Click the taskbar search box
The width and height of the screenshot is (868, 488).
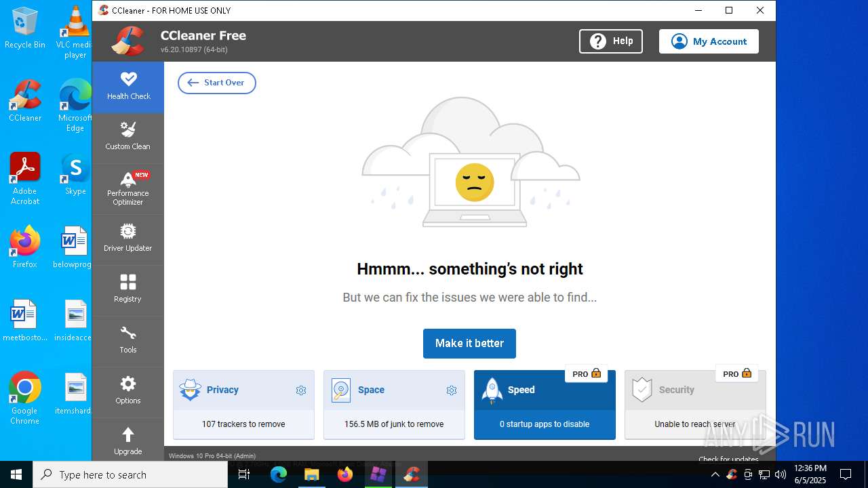[130, 474]
